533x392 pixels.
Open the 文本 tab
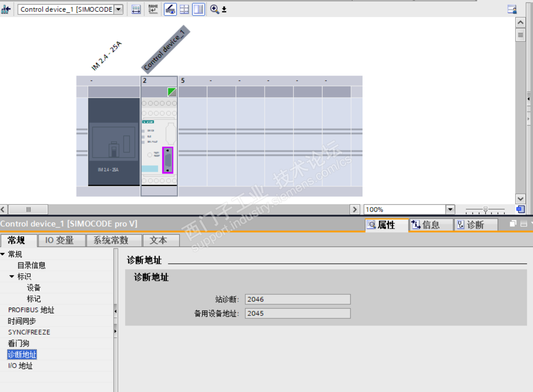point(161,240)
